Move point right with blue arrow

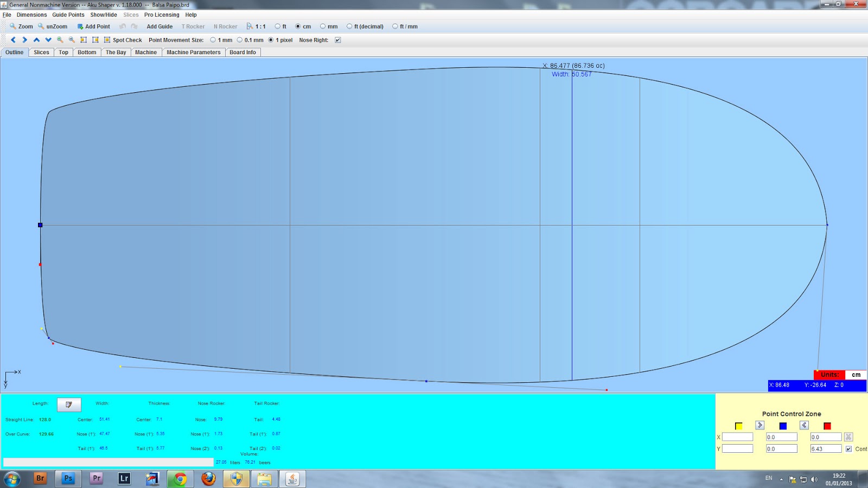(24, 40)
